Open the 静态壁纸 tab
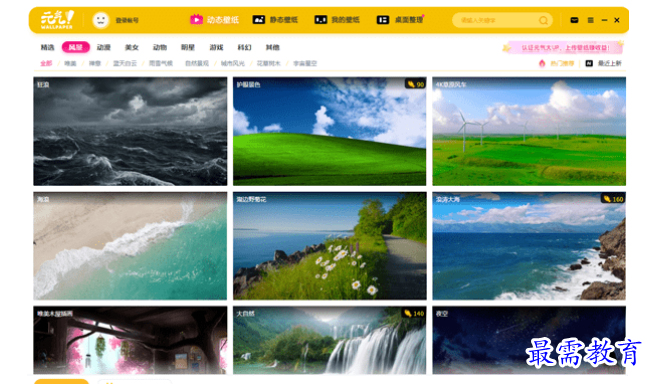 tap(284, 20)
